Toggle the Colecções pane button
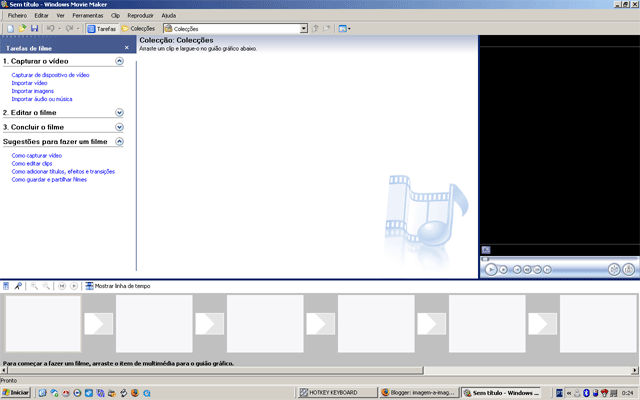 pos(138,29)
